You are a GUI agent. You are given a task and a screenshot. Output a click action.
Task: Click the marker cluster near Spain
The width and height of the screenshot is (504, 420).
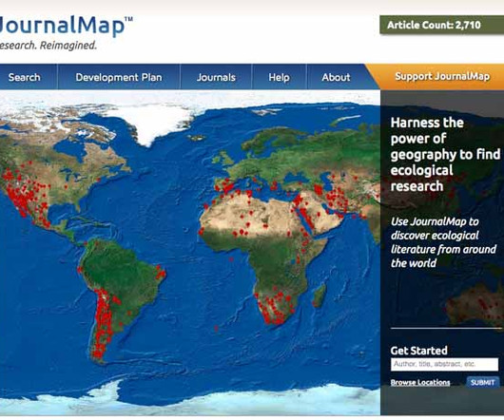tap(227, 186)
